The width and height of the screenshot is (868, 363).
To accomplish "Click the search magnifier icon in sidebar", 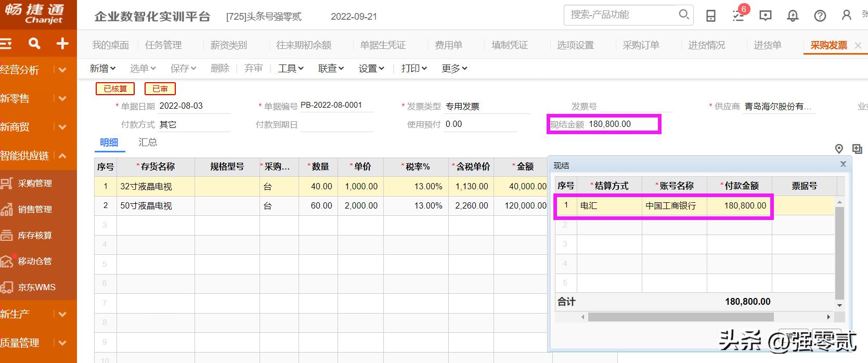I will [x=34, y=44].
